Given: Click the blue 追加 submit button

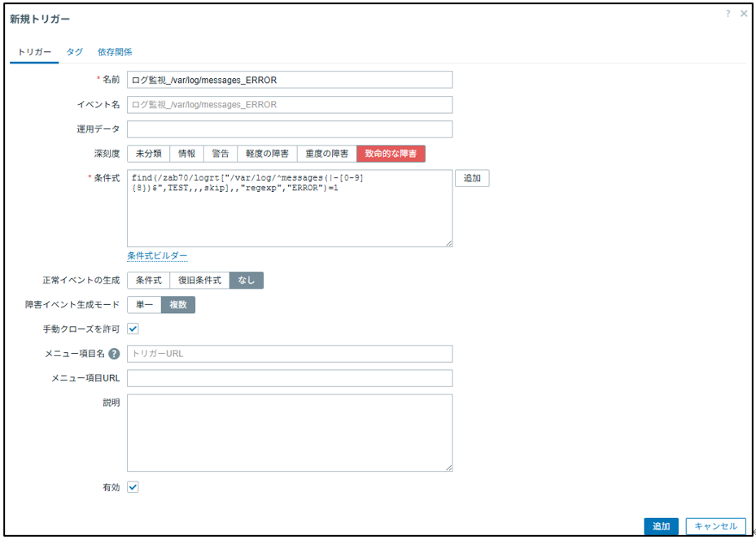Looking at the screenshot, I should tap(661, 526).
